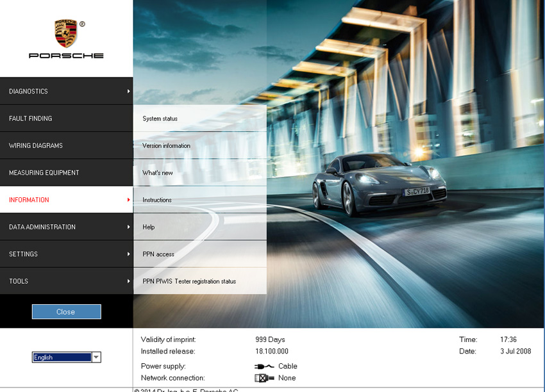The image size is (545, 392).
Task: Open the Settings menu
Action: click(x=67, y=254)
